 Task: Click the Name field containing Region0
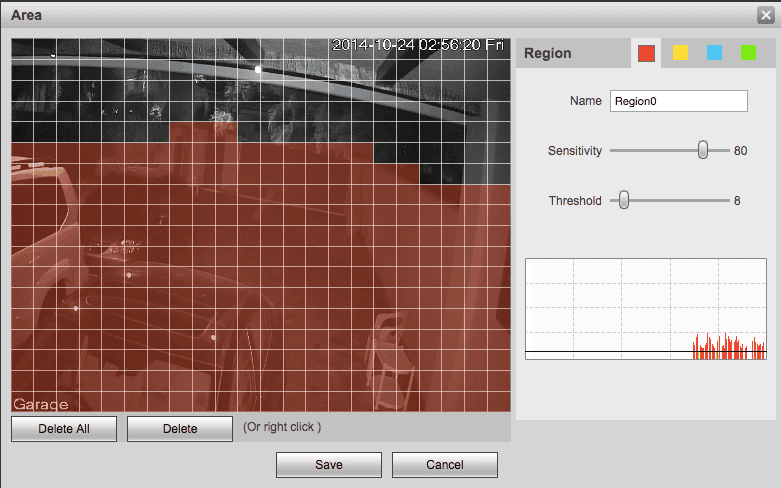click(678, 101)
